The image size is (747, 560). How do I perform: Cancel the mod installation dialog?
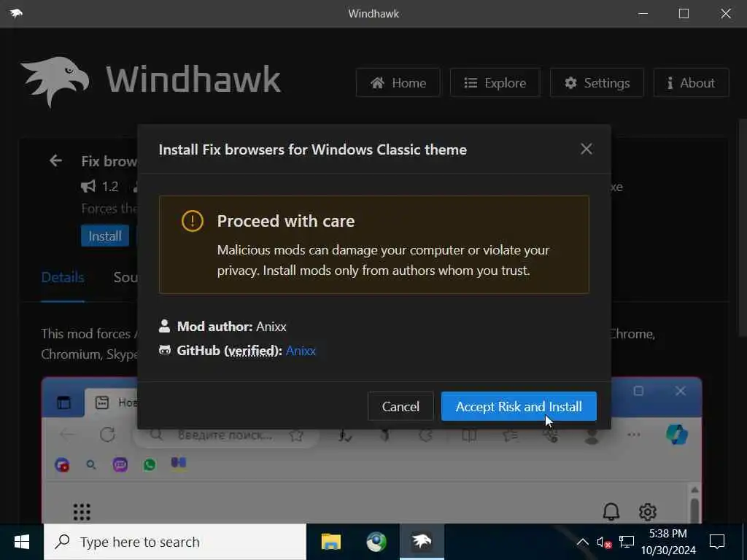click(x=400, y=406)
